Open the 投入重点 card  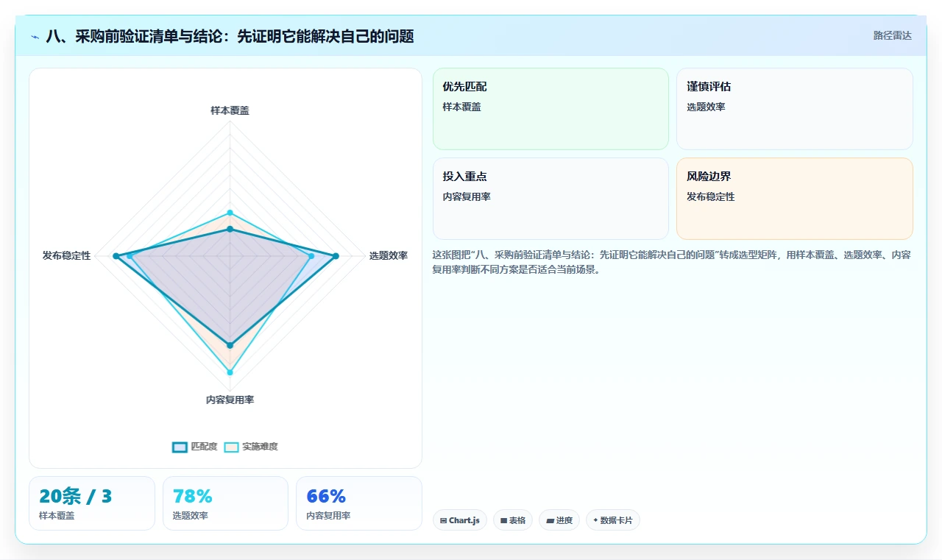click(x=550, y=199)
